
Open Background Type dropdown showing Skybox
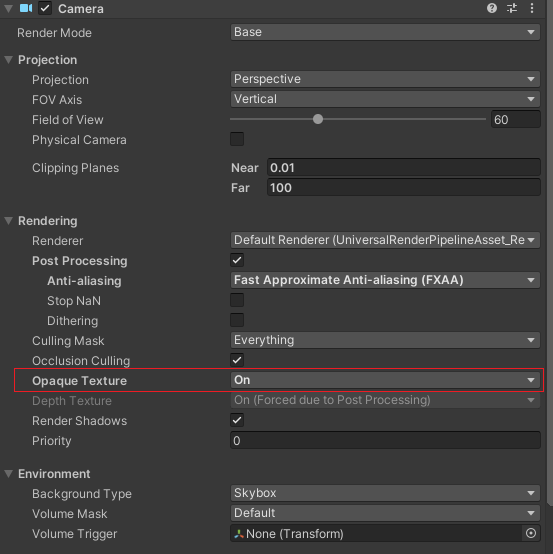tap(385, 493)
